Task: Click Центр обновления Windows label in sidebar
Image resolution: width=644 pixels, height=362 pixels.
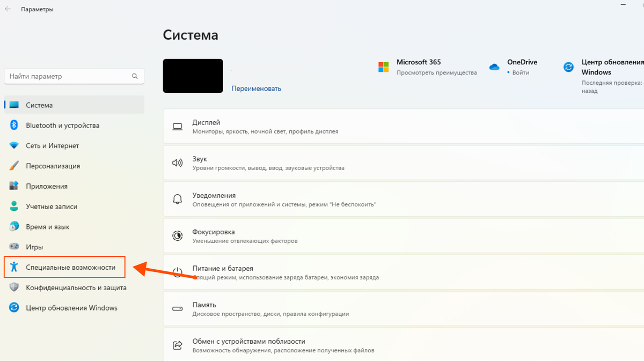Action: [x=71, y=308]
